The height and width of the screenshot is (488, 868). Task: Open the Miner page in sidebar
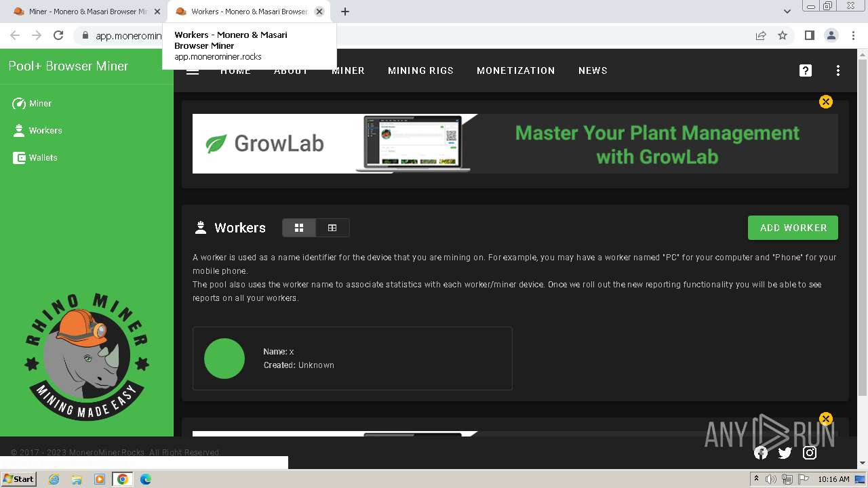[32, 103]
